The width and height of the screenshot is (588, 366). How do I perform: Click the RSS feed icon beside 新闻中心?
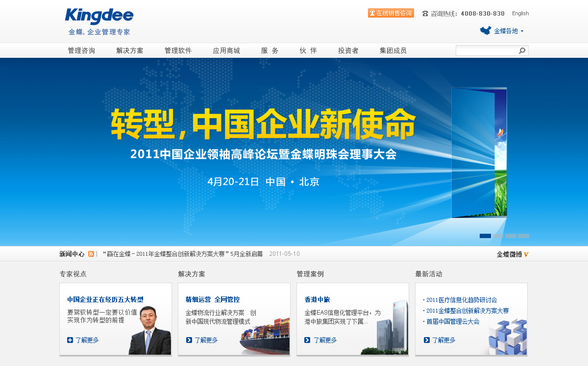coord(91,254)
